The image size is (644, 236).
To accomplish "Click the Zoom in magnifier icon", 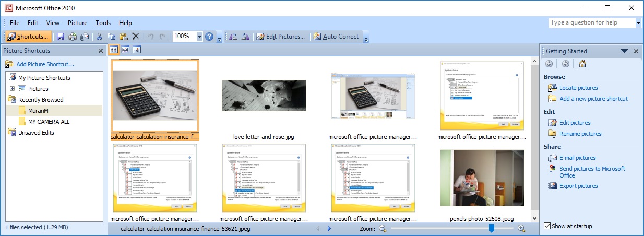I will coord(521,229).
